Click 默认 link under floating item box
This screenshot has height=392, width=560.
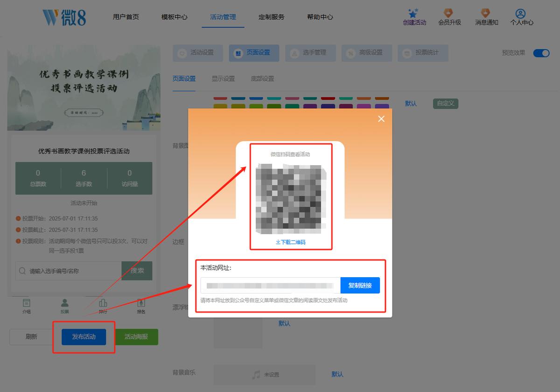284,323
